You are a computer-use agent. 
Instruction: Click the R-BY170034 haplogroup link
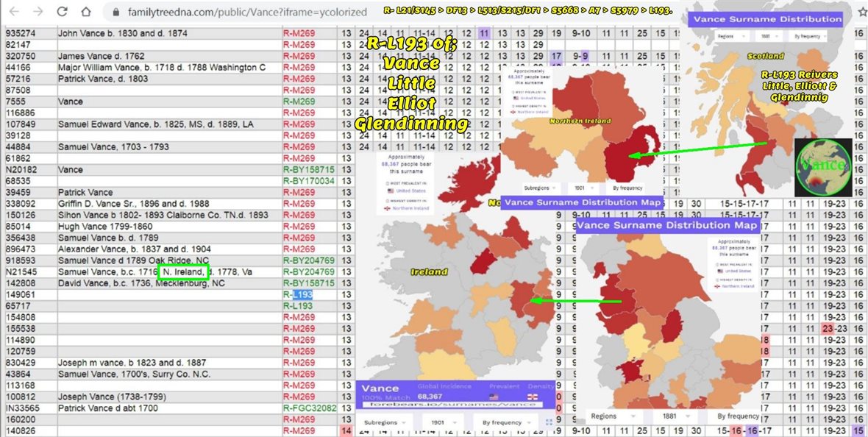coord(309,181)
